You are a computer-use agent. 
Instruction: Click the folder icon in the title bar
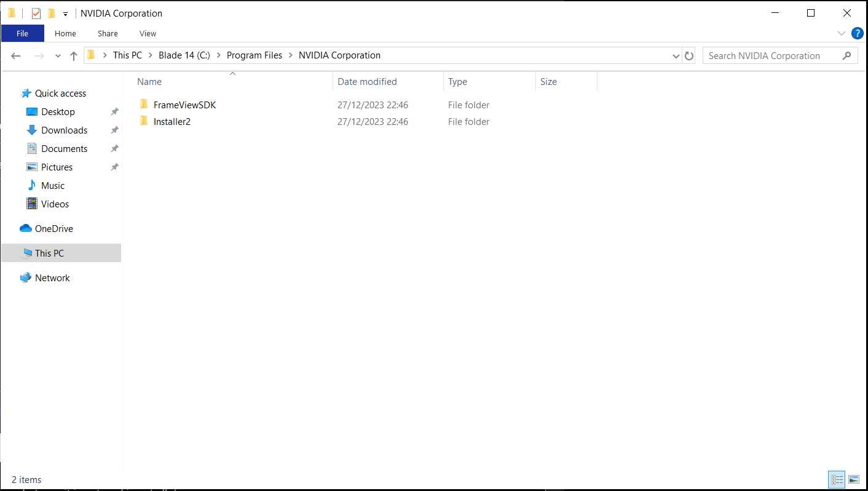(12, 14)
